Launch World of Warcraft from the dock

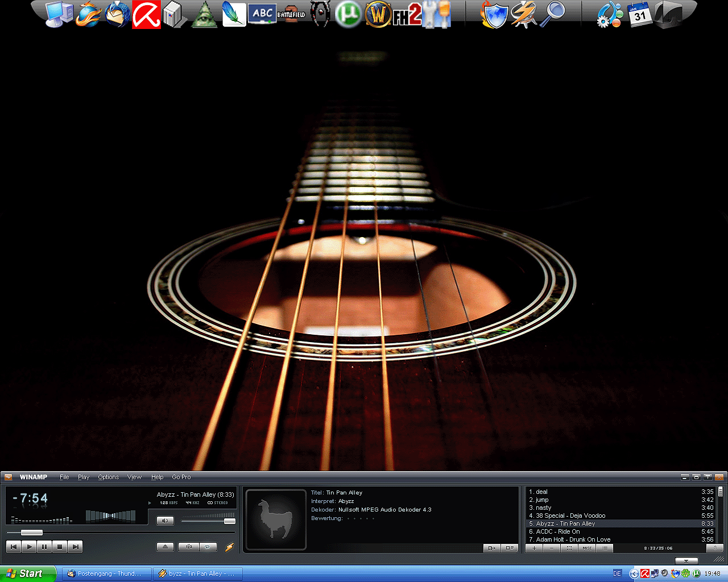378,15
